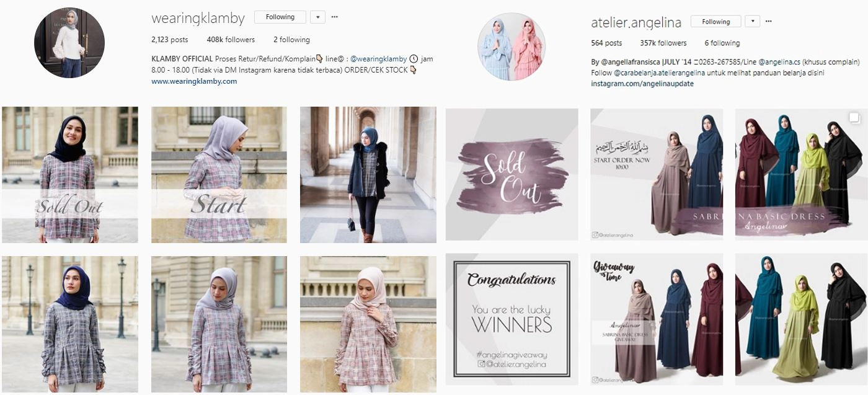Expand suggested accounts arrow next to wearingklamby Following

pos(317,17)
